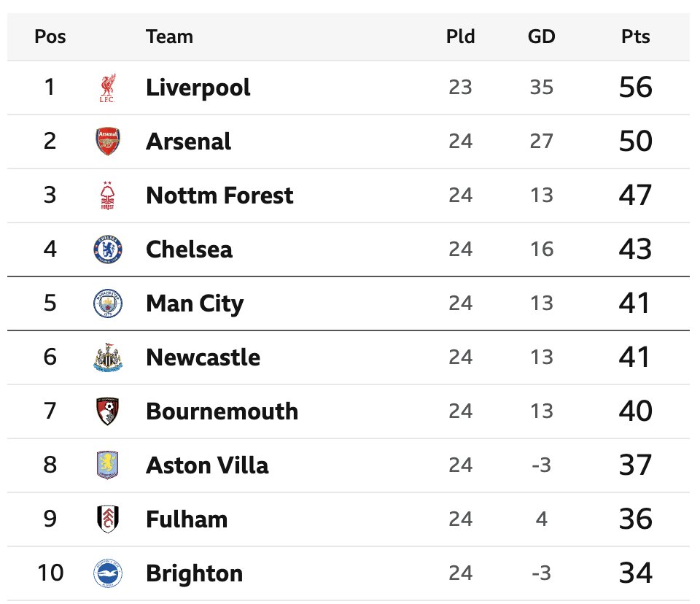Click the Arsenal club crest
700x604 pixels.
(x=108, y=141)
